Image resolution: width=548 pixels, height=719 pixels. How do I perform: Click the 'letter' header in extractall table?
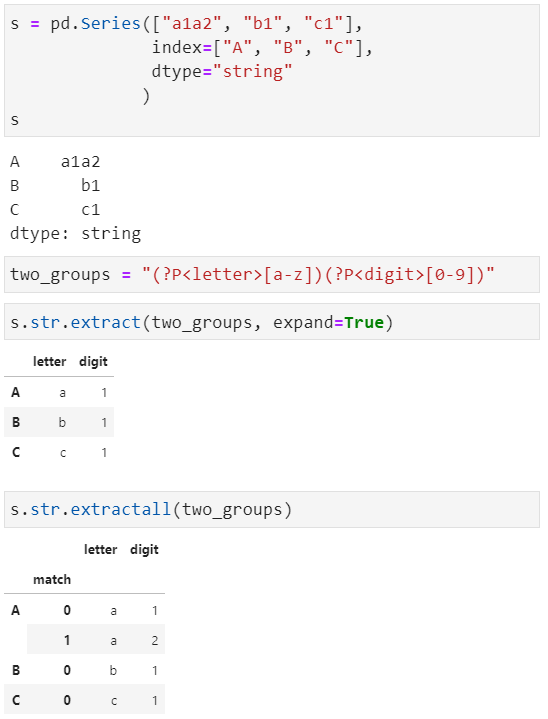100,549
